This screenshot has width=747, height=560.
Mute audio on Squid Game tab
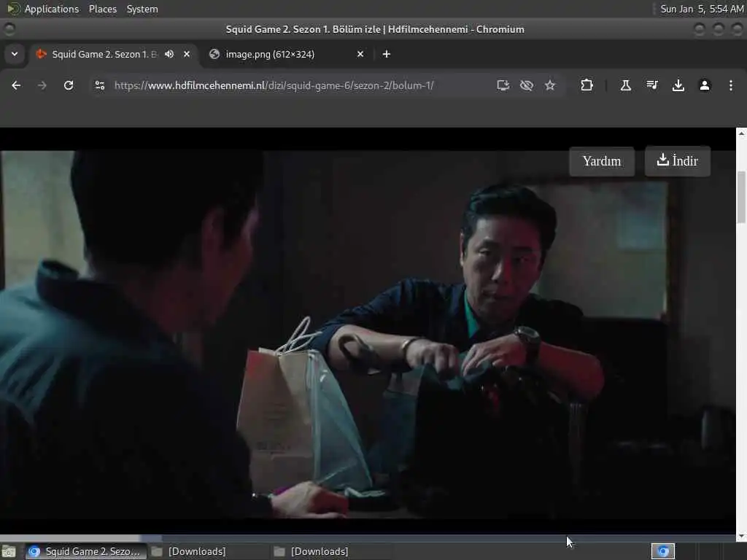[169, 54]
